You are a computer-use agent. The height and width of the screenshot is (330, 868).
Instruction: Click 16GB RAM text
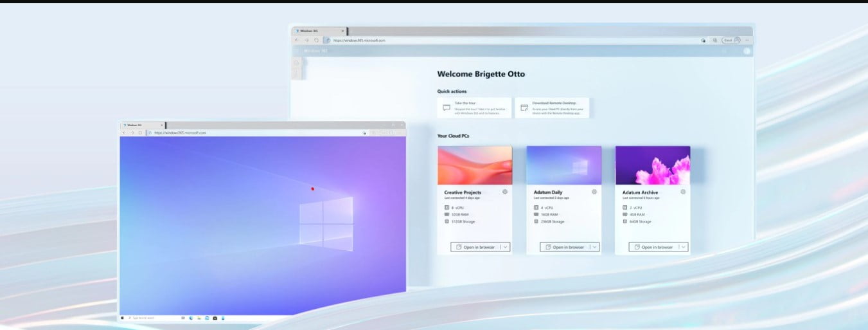[x=550, y=214]
